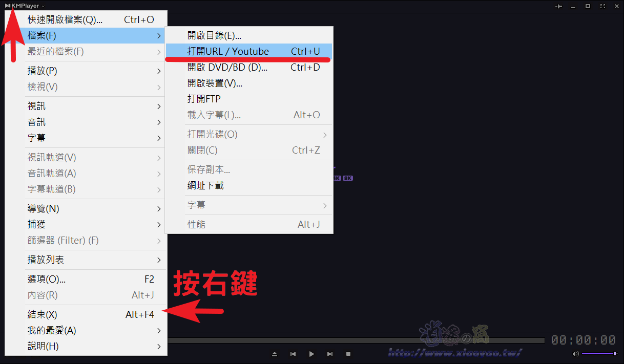Open 快速開啟檔案(Q)... menu entry

(86, 19)
